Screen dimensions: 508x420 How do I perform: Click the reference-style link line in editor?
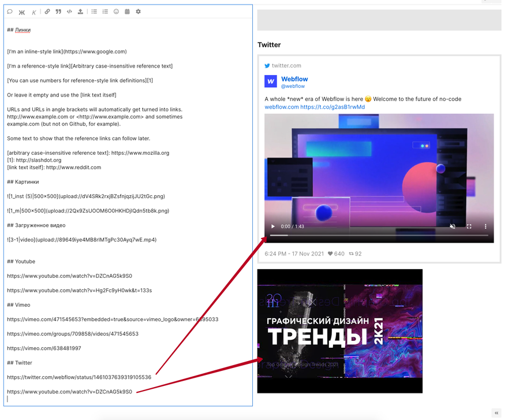coord(89,66)
